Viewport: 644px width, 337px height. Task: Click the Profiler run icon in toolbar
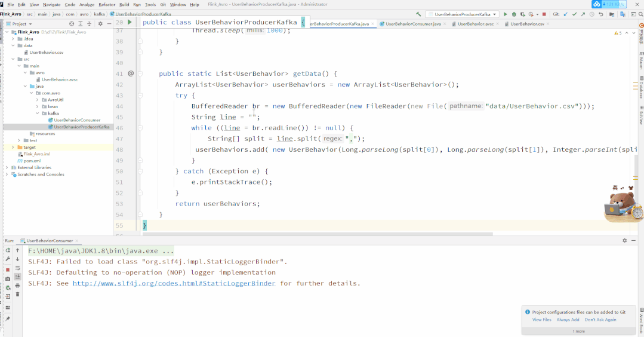pyautogui.click(x=531, y=14)
